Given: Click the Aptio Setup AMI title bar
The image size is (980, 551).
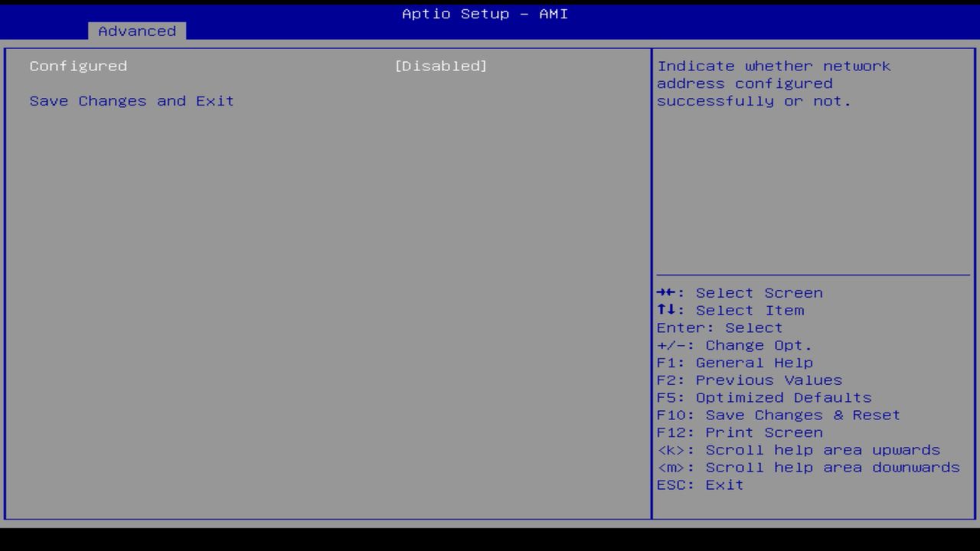Looking at the screenshot, I should point(484,14).
